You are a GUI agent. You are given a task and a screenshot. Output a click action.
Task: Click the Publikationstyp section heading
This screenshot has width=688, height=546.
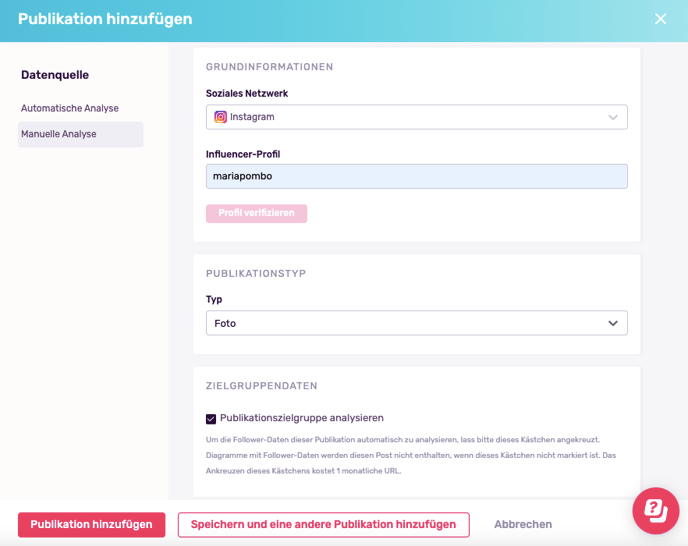click(256, 273)
